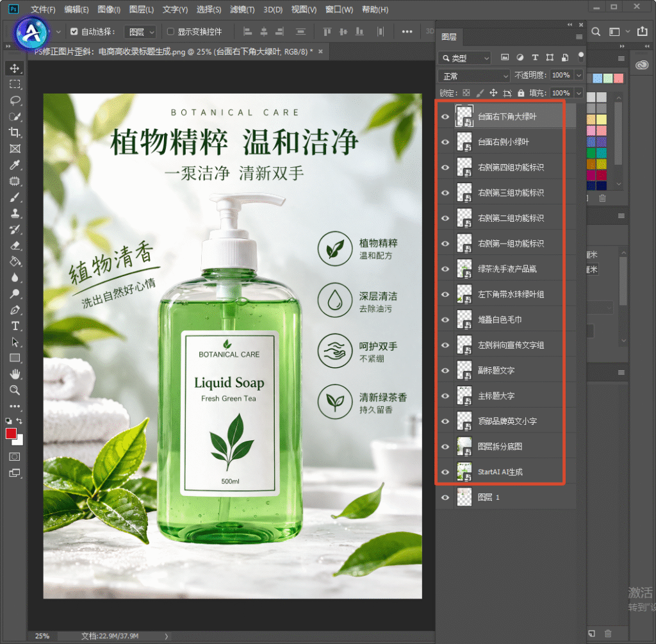The height and width of the screenshot is (644, 656).
Task: Select the Move tool
Action: (x=15, y=68)
